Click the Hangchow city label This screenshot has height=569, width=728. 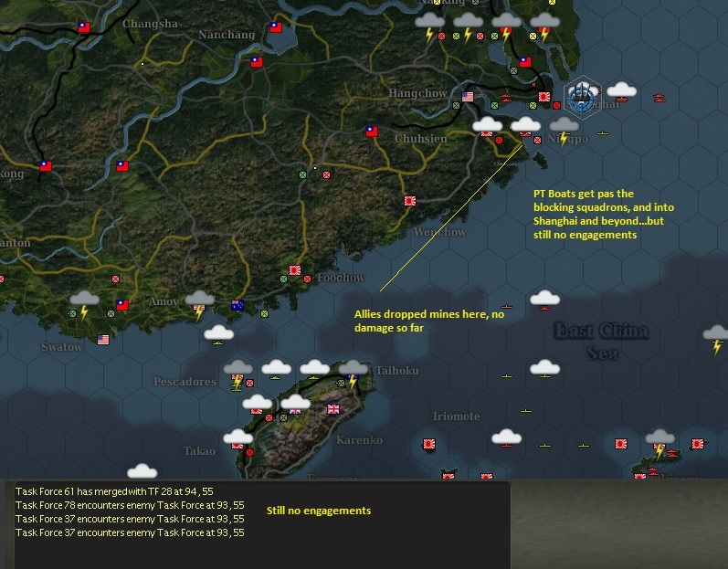[x=417, y=93]
